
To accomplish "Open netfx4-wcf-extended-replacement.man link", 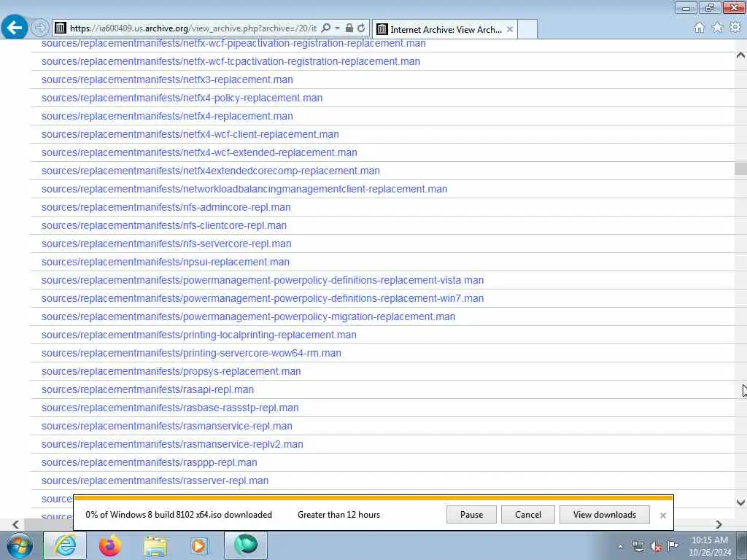I will point(199,152).
